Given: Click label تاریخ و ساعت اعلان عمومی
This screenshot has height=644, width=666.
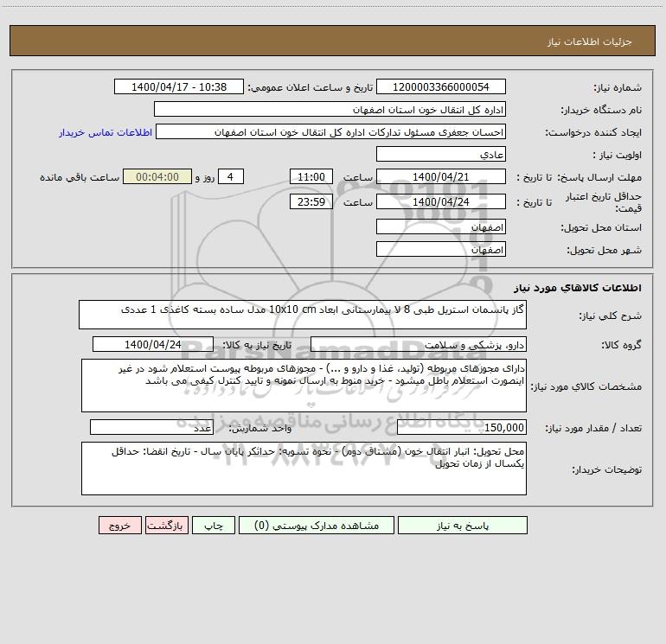Looking at the screenshot, I should [310, 87].
